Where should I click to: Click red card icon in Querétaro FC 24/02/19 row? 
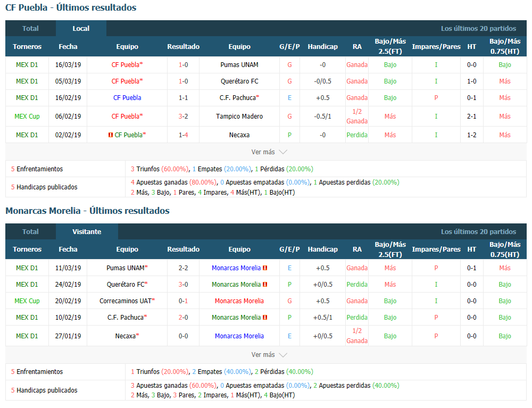tap(265, 285)
